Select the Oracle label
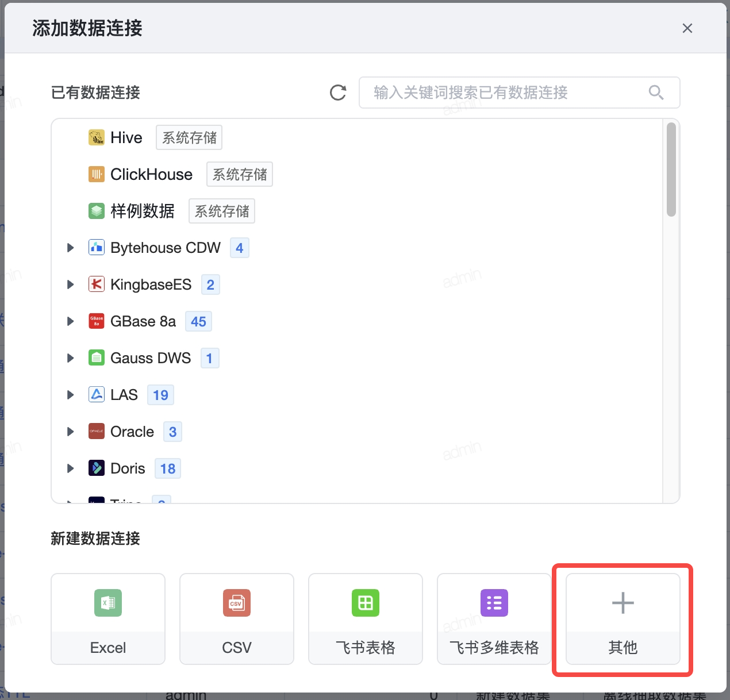This screenshot has height=700, width=730. 132,432
